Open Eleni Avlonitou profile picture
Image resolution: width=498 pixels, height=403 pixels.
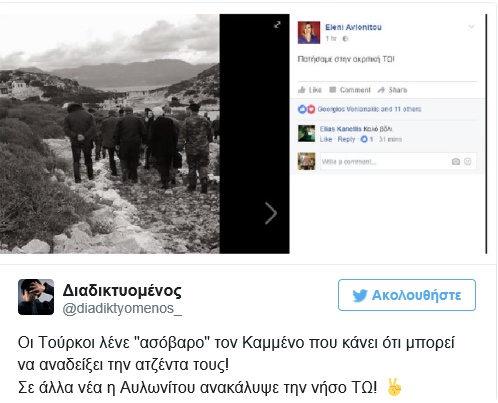(x=309, y=33)
